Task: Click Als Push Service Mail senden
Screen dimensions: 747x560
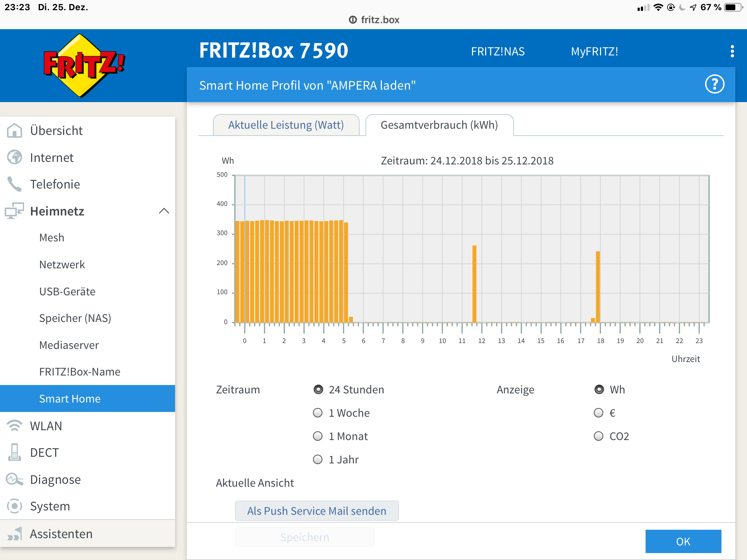Action: (317, 511)
